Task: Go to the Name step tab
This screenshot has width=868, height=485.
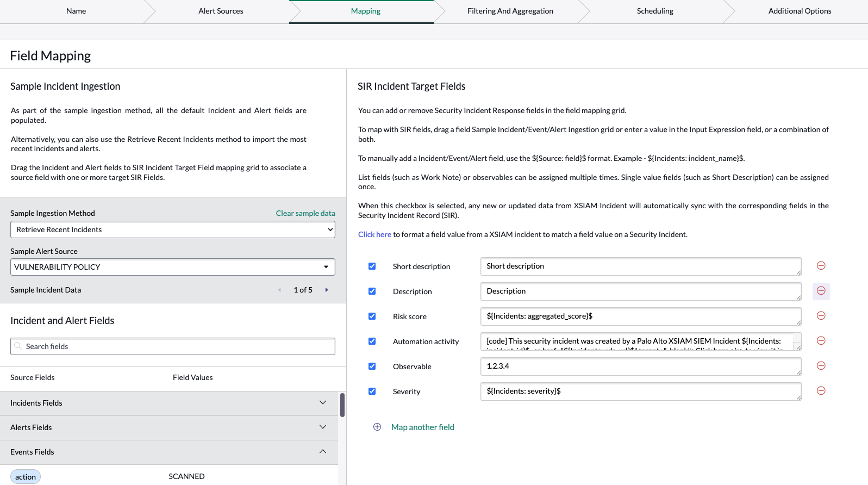Action: (76, 11)
